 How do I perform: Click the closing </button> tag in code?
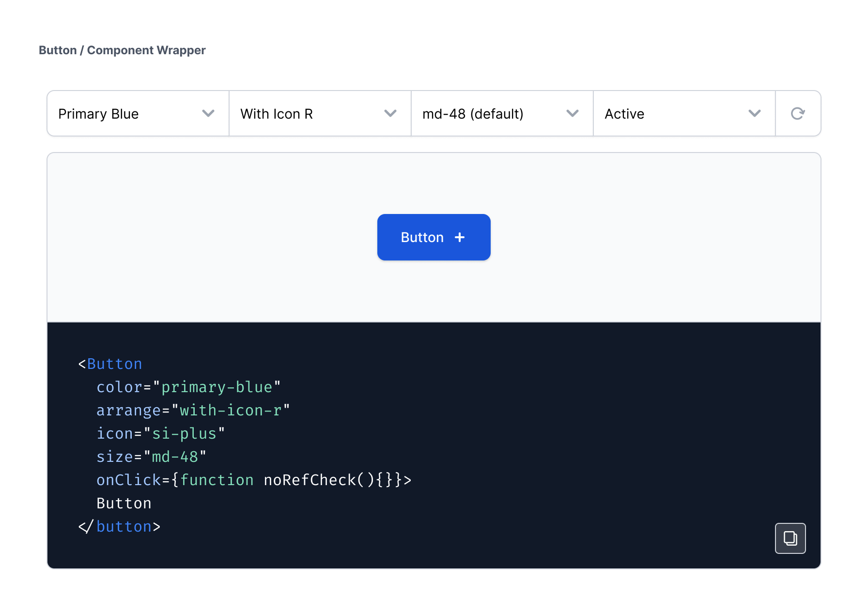click(119, 527)
